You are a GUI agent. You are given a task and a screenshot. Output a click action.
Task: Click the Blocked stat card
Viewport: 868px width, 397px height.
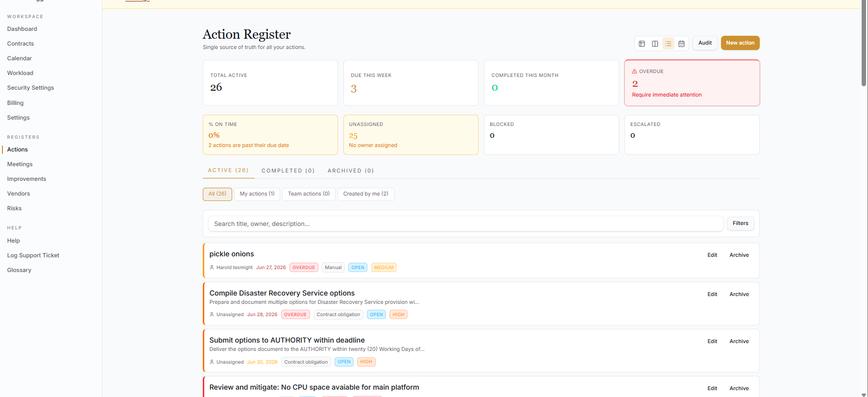[552, 135]
